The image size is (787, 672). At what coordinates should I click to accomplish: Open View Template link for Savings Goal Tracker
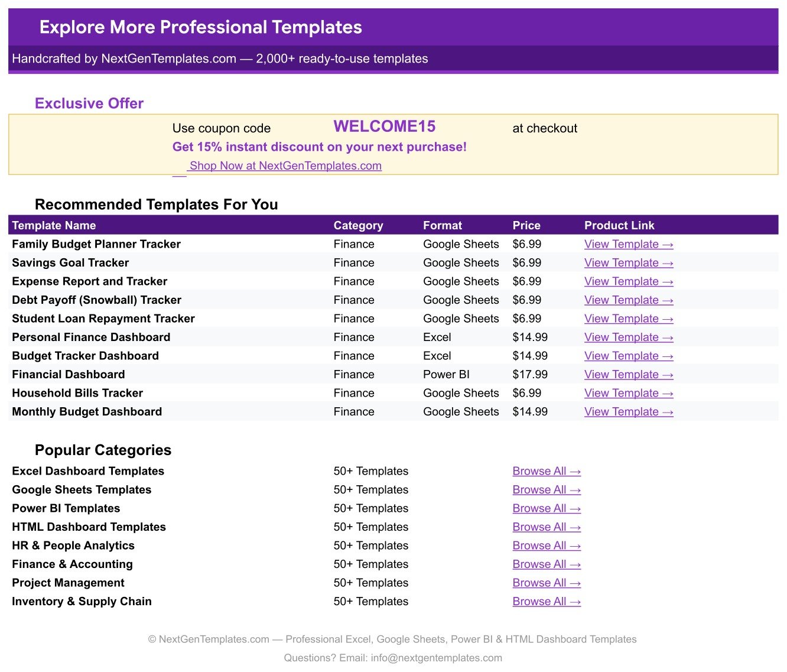click(x=629, y=263)
